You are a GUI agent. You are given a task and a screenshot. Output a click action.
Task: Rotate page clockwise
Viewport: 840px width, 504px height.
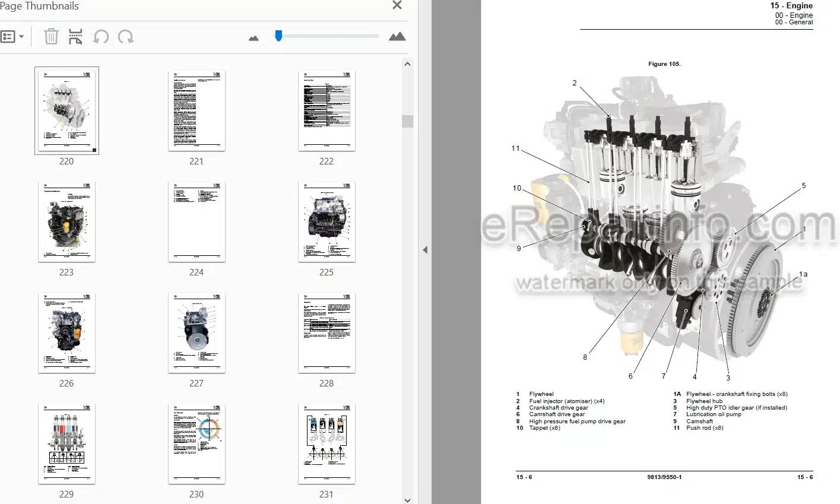coord(125,37)
